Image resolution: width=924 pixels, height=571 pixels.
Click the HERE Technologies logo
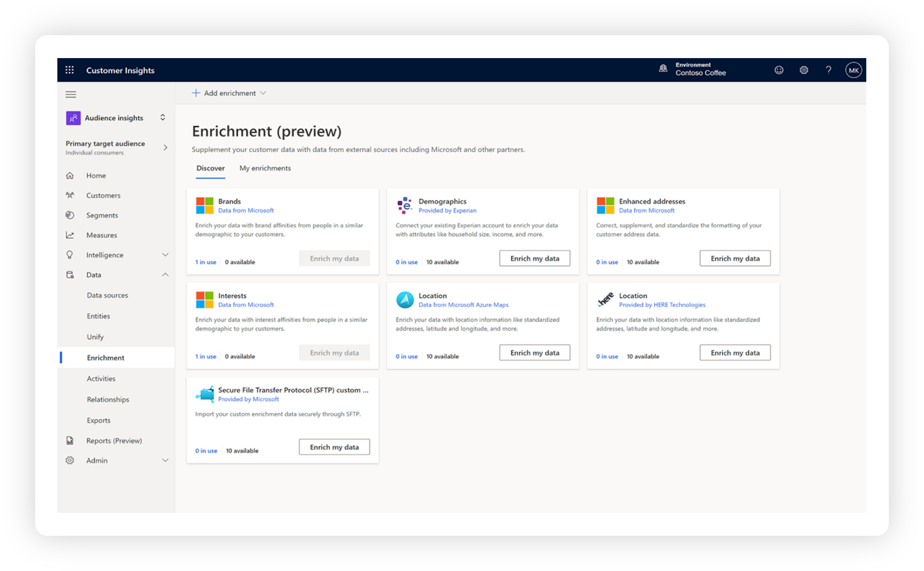point(605,300)
